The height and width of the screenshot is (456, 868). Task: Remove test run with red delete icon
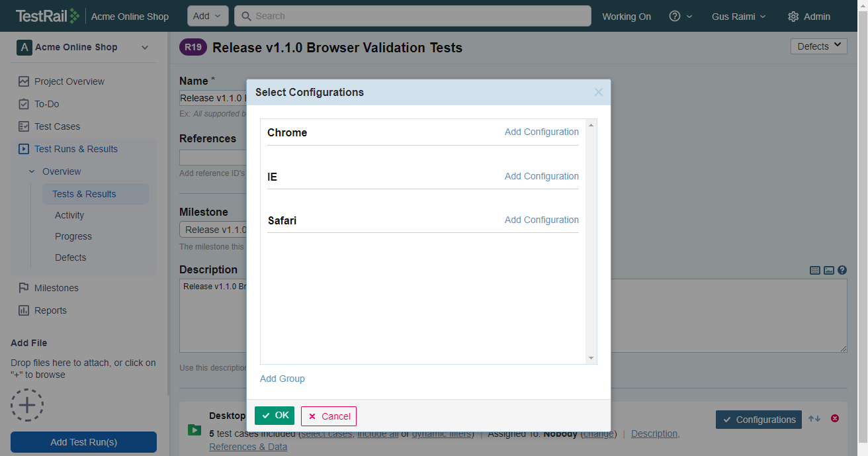click(x=835, y=418)
